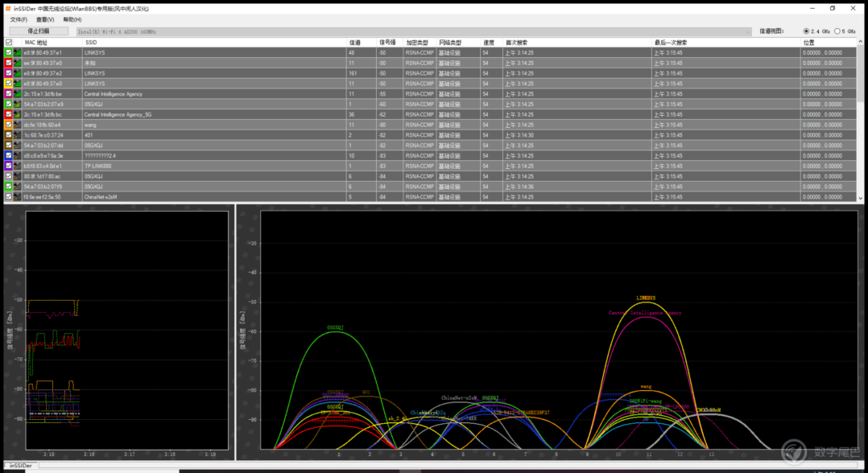Screen dimensions: 868x473
Task: Click signal icon for 05GXQJ 54:a7:03:b2:07:f9
Action: 17,187
